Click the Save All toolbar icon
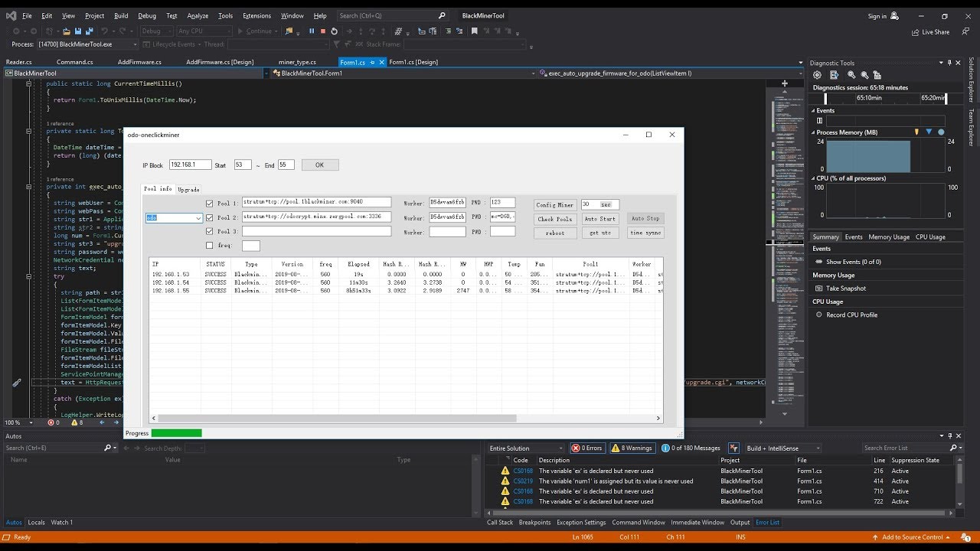 click(x=90, y=31)
